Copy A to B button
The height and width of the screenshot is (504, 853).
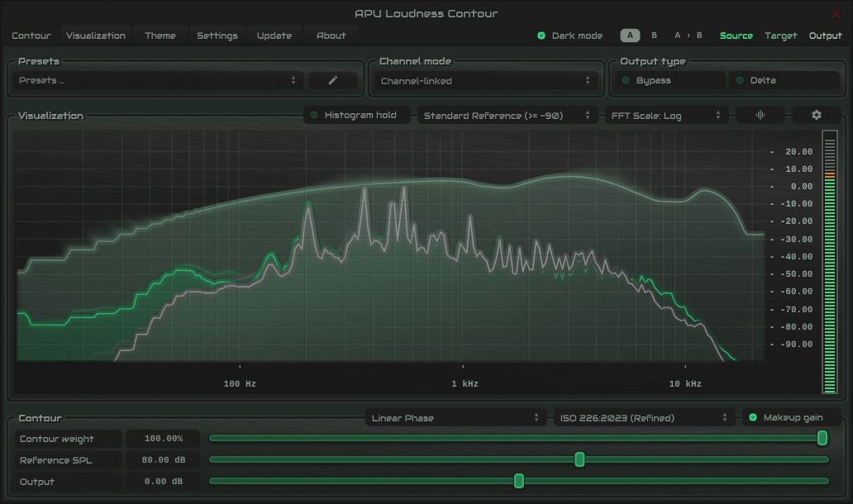click(x=689, y=36)
